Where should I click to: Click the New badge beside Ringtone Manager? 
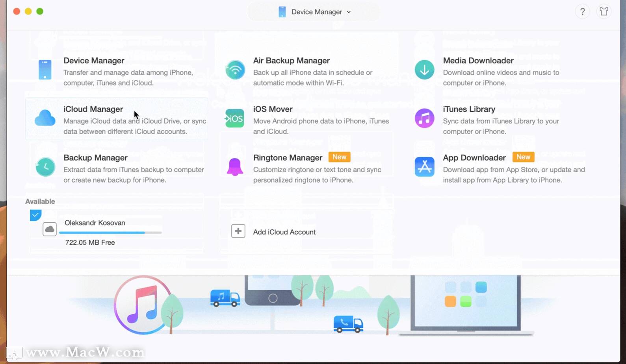click(339, 157)
